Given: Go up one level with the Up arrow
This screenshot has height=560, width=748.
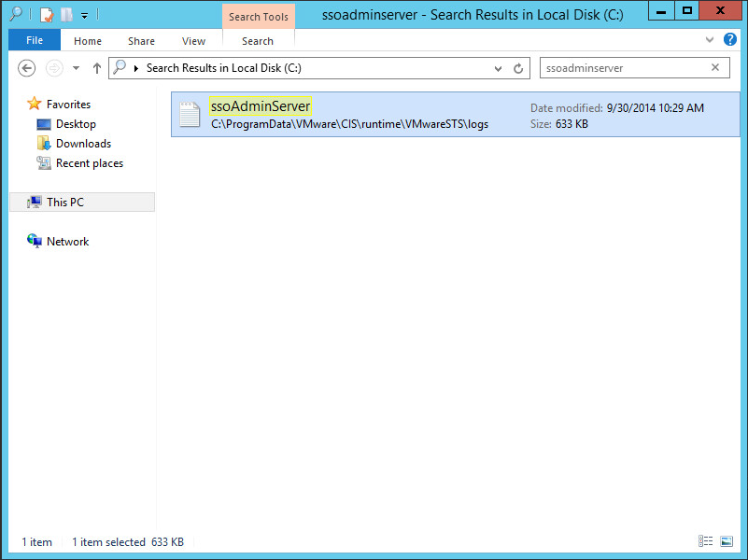Looking at the screenshot, I should [97, 68].
